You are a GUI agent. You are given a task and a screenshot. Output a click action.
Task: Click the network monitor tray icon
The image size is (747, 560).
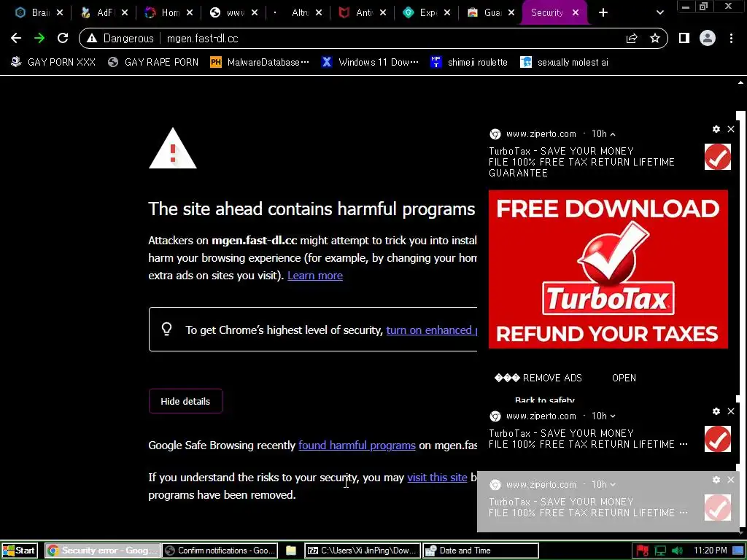click(x=660, y=551)
